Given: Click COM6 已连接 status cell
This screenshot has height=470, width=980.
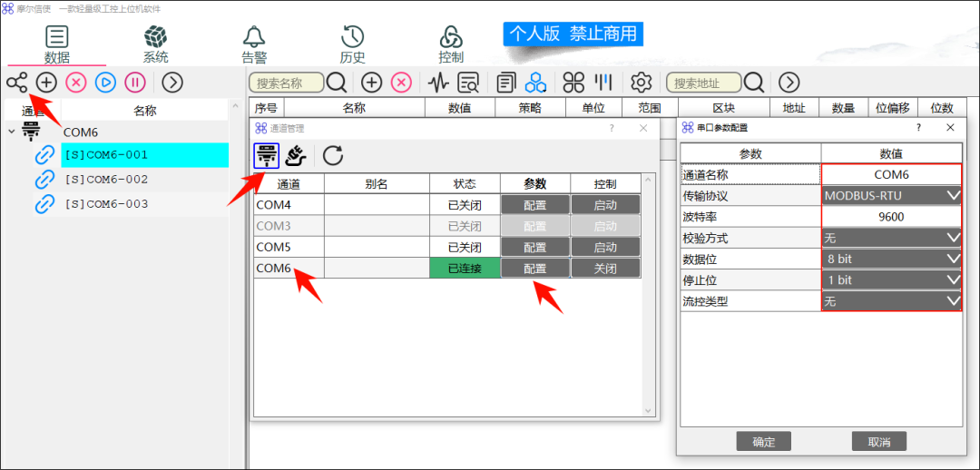Looking at the screenshot, I should coord(465,269).
